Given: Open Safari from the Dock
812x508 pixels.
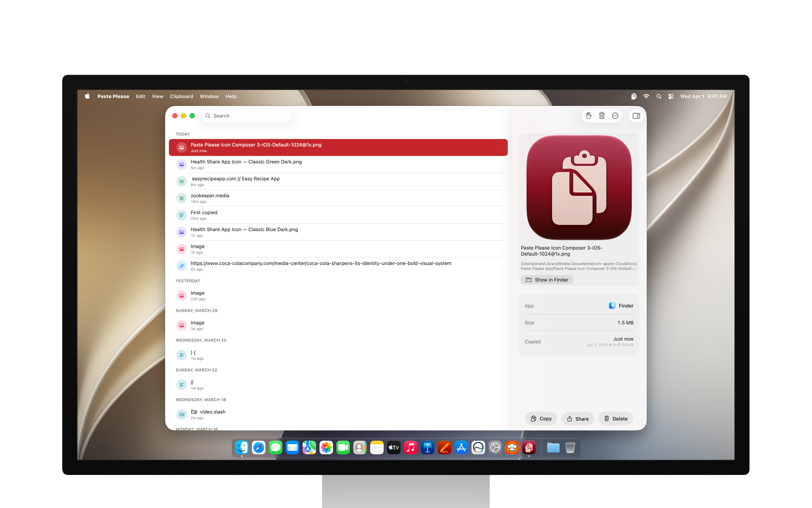Looking at the screenshot, I should [x=259, y=448].
